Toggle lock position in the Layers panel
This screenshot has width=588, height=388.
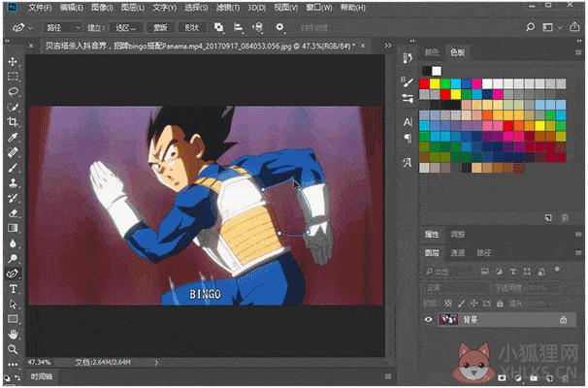click(x=474, y=303)
